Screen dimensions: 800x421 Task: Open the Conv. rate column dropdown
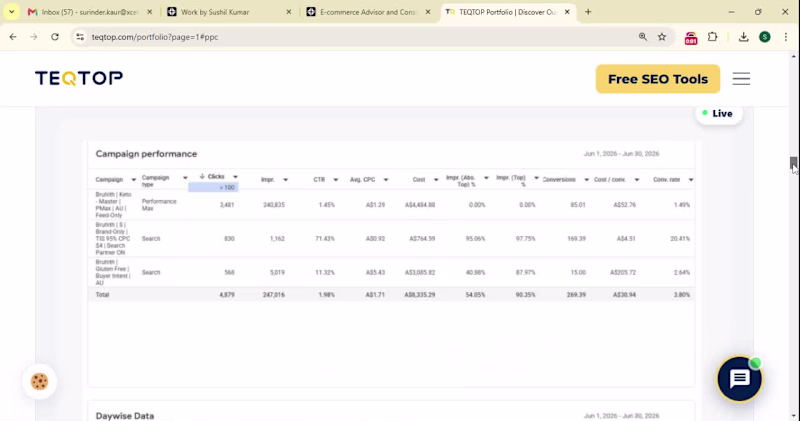click(691, 180)
